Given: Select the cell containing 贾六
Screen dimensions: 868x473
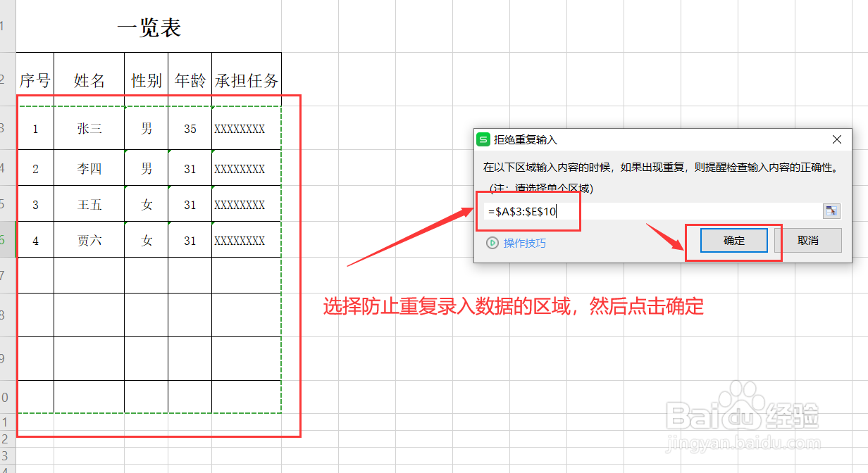Looking at the screenshot, I should click(89, 240).
